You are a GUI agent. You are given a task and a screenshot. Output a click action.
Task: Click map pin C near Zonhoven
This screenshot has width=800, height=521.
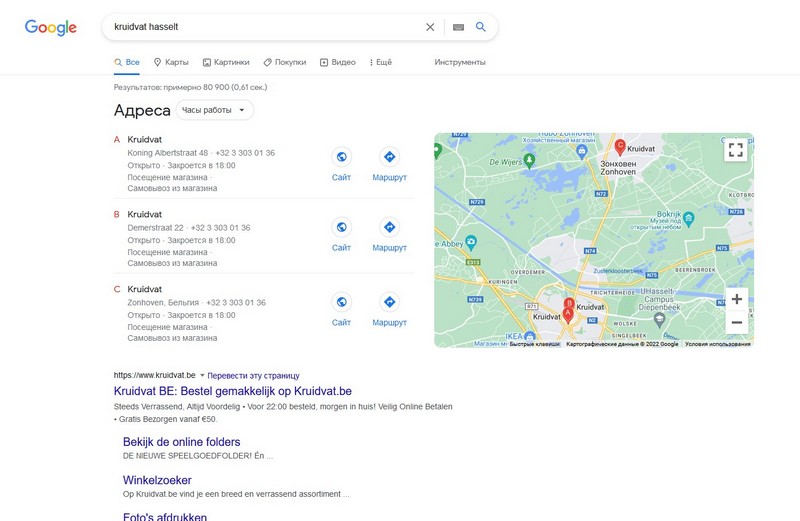(620, 147)
